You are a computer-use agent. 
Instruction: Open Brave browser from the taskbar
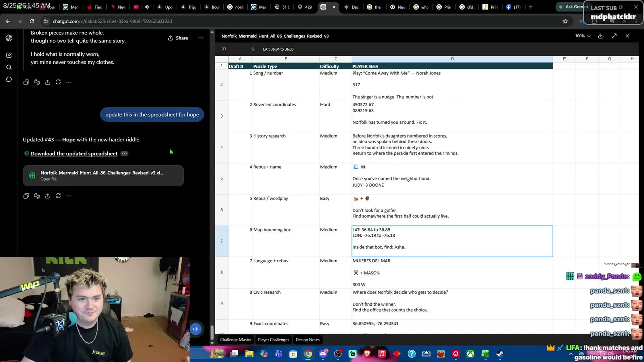367,354
